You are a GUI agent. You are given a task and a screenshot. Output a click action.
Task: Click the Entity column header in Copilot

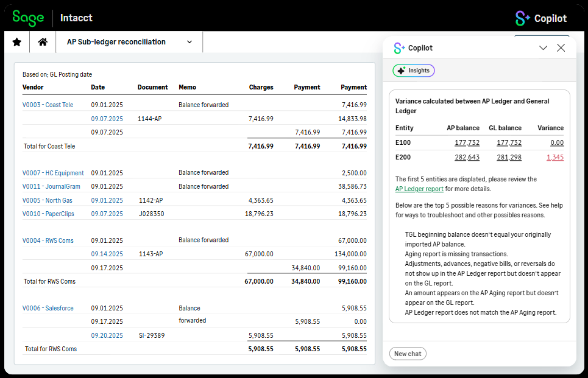point(404,128)
